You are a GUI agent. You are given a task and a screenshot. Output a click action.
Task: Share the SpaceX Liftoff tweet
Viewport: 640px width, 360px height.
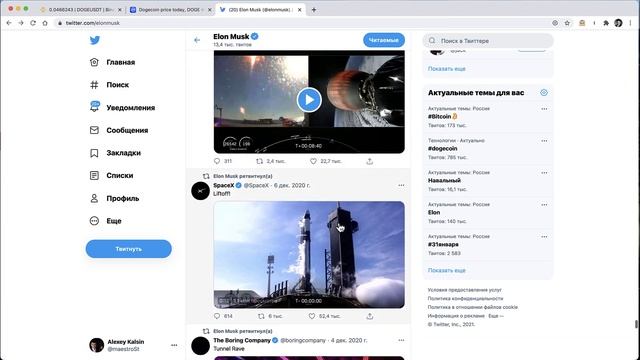coord(369,316)
